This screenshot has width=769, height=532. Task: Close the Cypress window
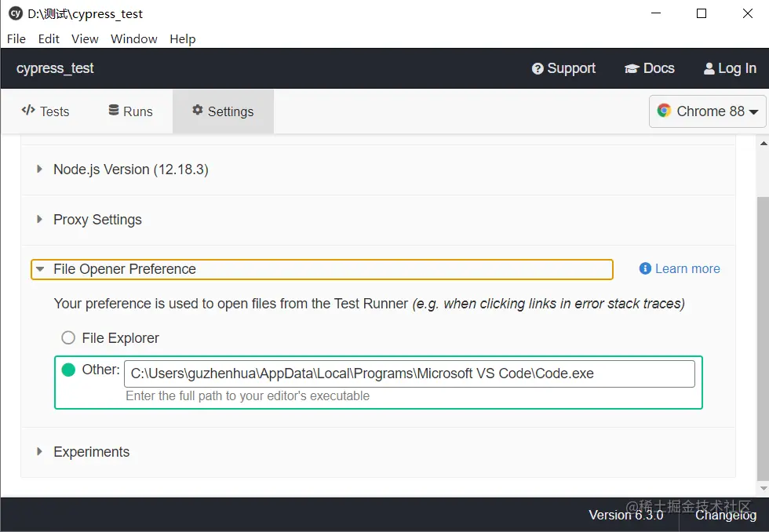[x=747, y=13]
